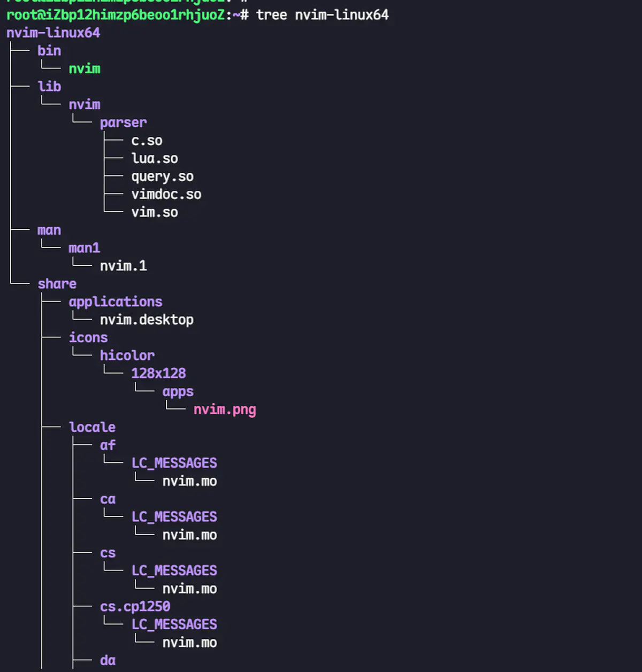
Task: Click the 'man' directory entry
Action: (x=49, y=230)
